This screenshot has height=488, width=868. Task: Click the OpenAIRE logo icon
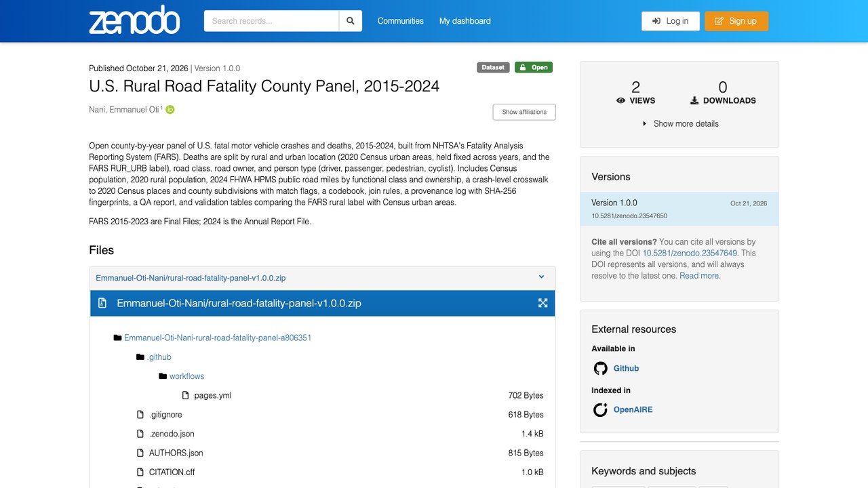click(x=600, y=410)
